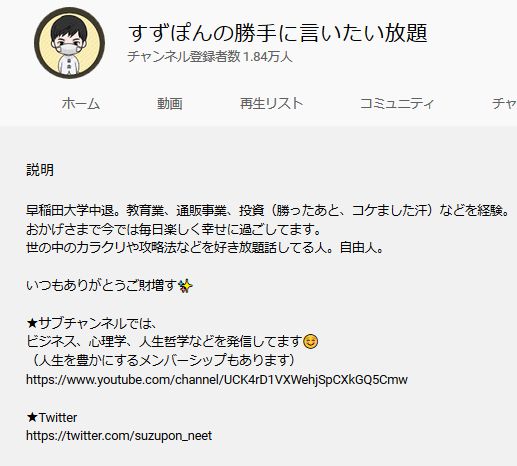The image size is (517, 466).
Task: Switch to the 動画 tab
Action: point(170,104)
